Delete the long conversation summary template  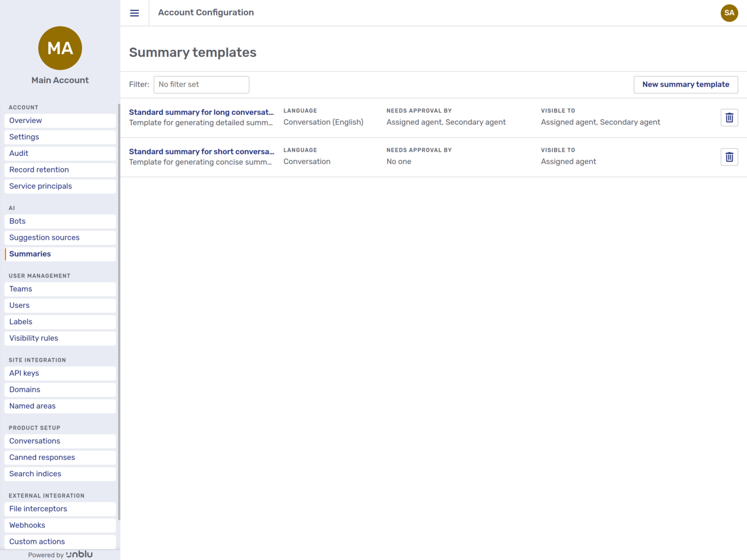click(x=729, y=117)
